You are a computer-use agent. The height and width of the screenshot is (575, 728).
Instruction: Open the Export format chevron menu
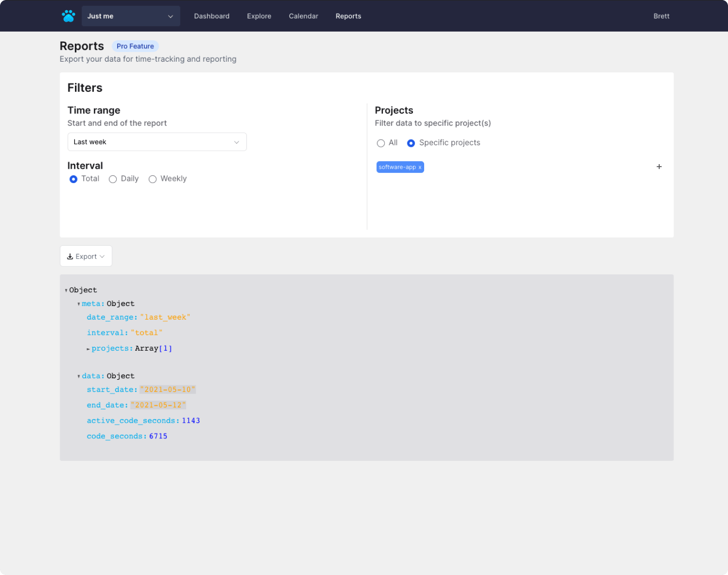coord(101,256)
